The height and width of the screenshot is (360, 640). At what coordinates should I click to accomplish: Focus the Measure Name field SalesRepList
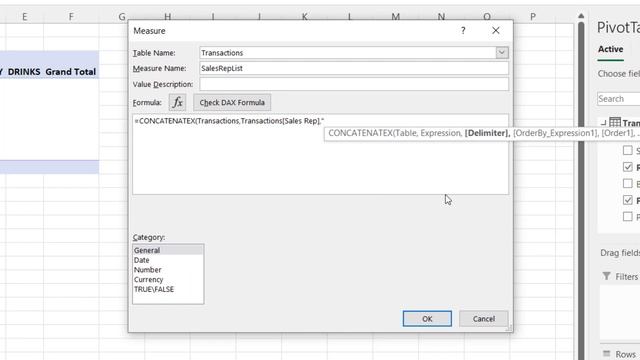coord(354,68)
